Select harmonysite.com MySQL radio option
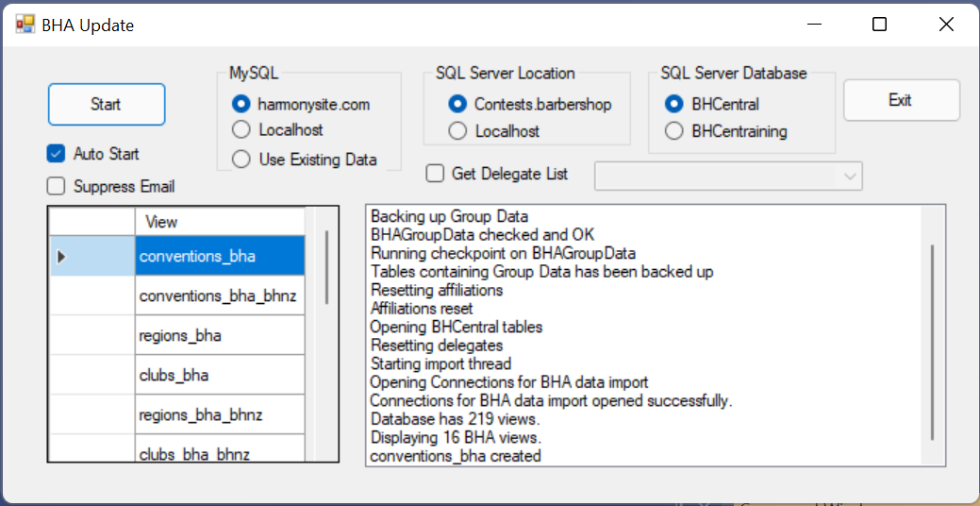The image size is (980, 506). coord(241,104)
